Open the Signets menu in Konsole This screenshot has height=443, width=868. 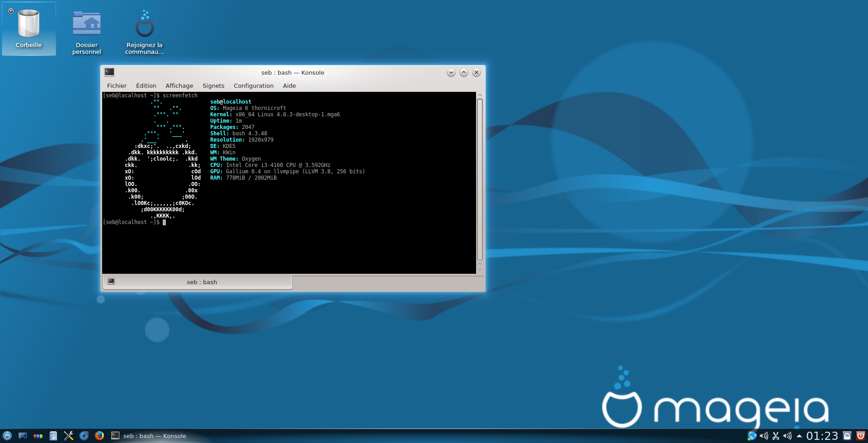pyautogui.click(x=213, y=86)
